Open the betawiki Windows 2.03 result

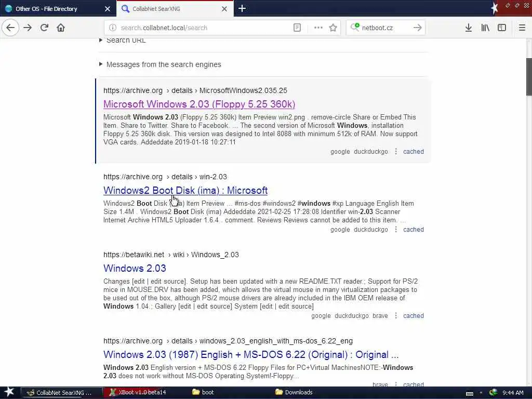(135, 269)
